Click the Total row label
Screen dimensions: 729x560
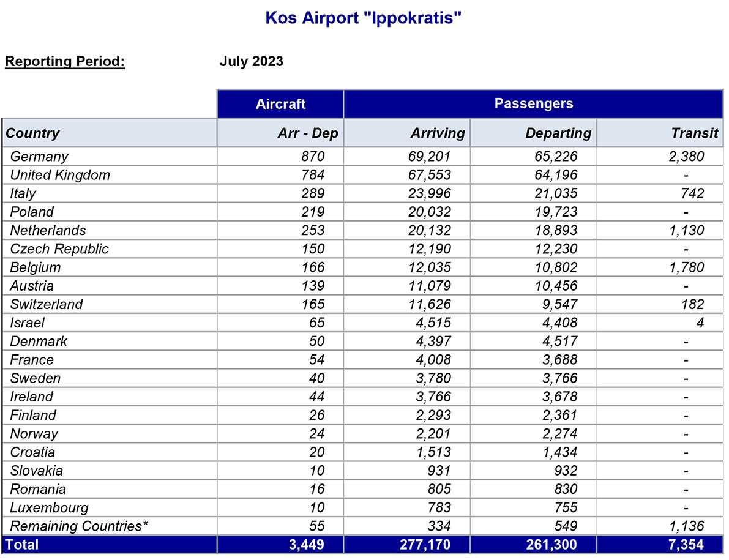22,544
